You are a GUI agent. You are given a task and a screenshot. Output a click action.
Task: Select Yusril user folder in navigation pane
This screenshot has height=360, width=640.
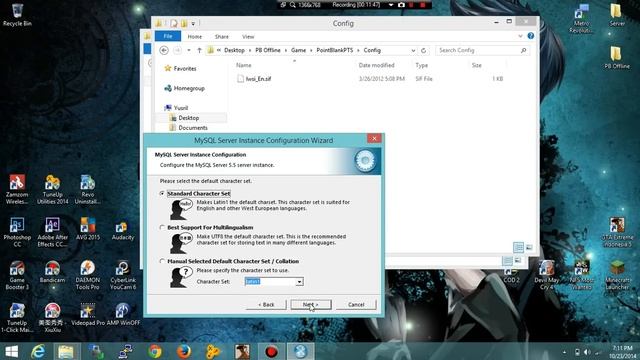(176, 108)
